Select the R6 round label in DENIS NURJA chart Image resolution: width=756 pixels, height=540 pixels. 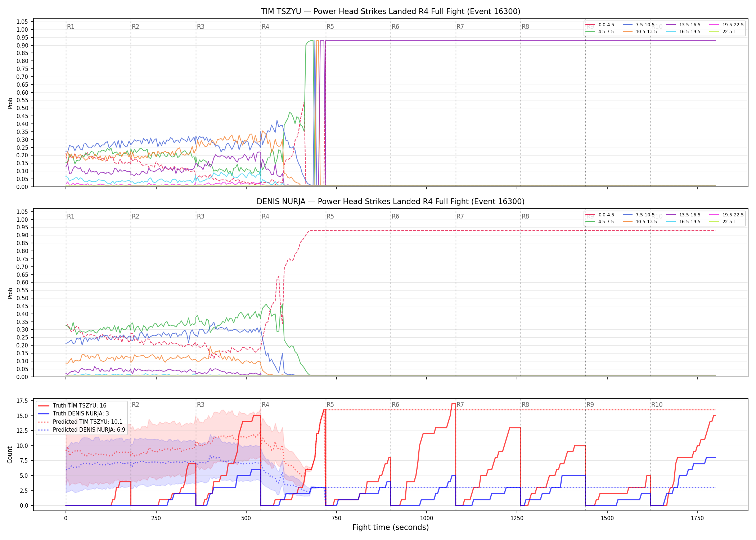395,216
